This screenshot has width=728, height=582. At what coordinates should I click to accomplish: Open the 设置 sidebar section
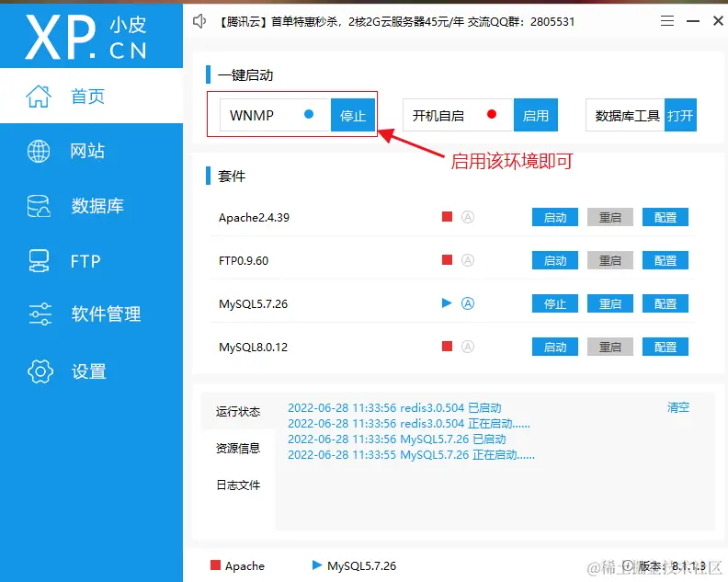pos(92,371)
